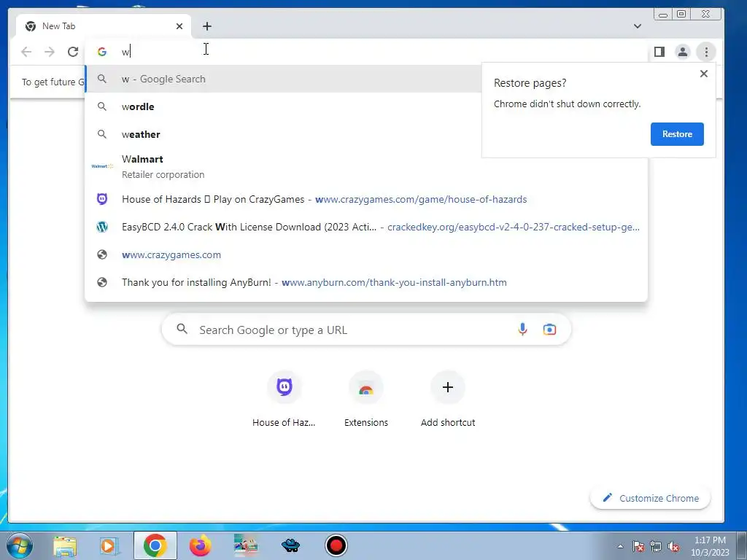
Task: Open the House of Haz... shortcut tile
Action: 284,399
